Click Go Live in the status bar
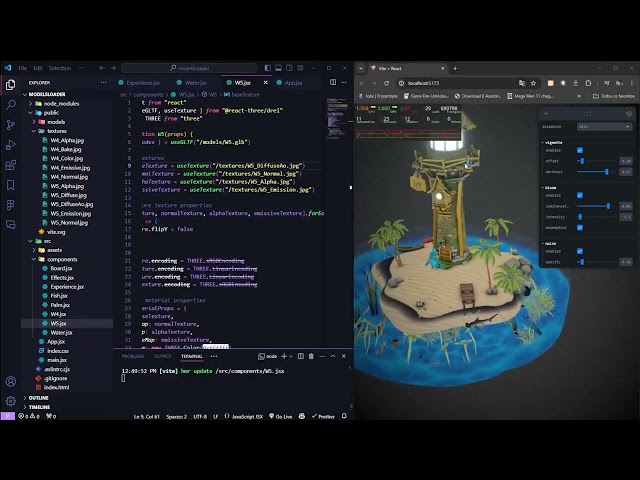Image resolution: width=640 pixels, height=480 pixels. point(281,416)
